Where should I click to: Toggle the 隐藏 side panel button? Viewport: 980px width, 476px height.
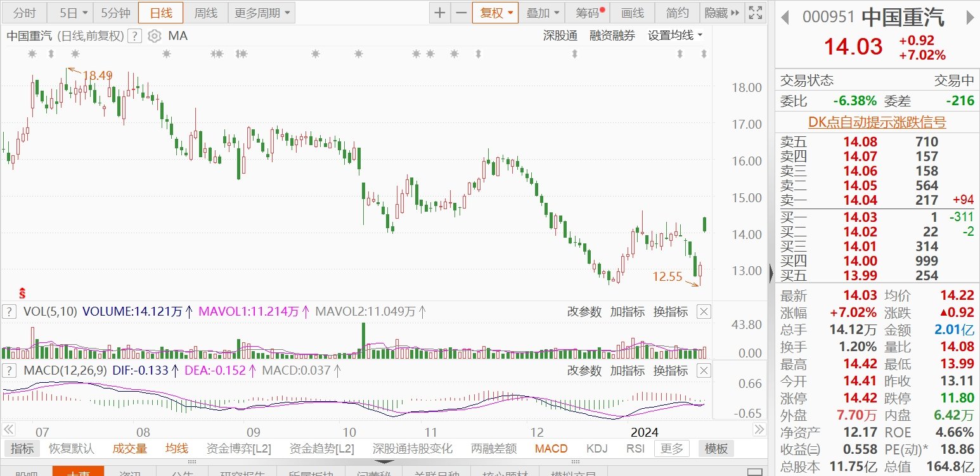click(x=722, y=13)
